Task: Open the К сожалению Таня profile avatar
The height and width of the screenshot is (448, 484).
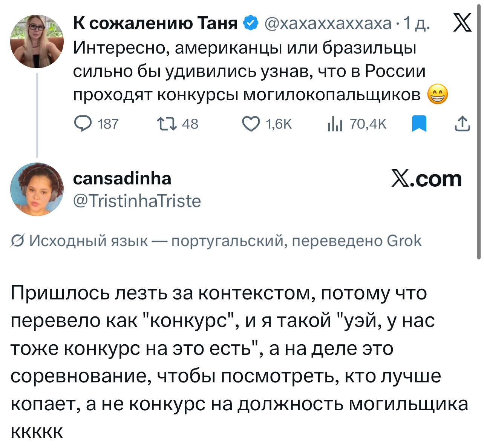Action: click(x=37, y=41)
